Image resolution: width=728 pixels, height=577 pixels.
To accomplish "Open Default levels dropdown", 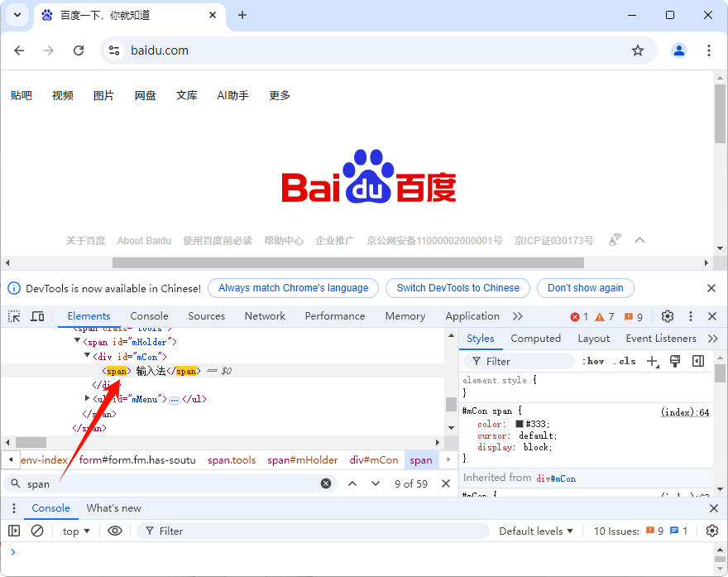I will (536, 531).
